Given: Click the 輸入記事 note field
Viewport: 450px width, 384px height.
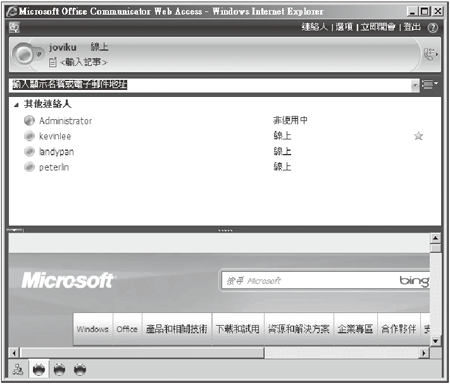Looking at the screenshot, I should coord(83,62).
